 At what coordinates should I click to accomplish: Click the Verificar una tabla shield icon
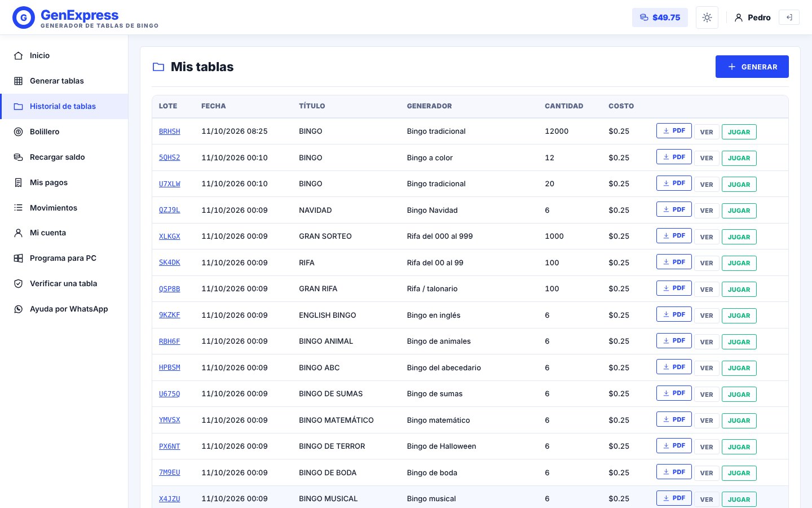(x=19, y=283)
